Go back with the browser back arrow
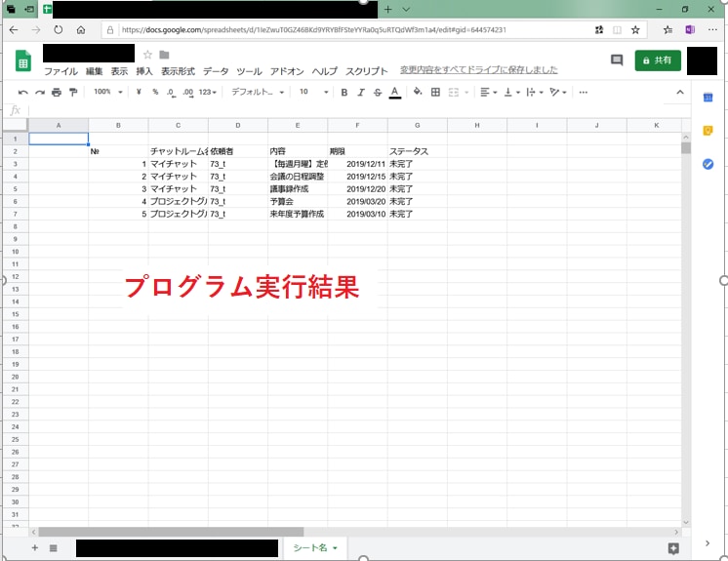The height and width of the screenshot is (561, 728). (x=14, y=29)
